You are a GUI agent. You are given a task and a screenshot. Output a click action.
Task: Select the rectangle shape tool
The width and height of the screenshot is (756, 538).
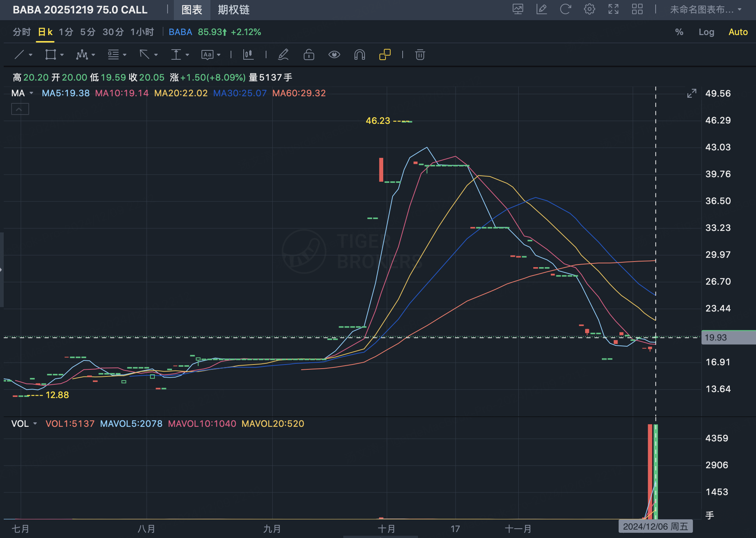pyautogui.click(x=50, y=55)
